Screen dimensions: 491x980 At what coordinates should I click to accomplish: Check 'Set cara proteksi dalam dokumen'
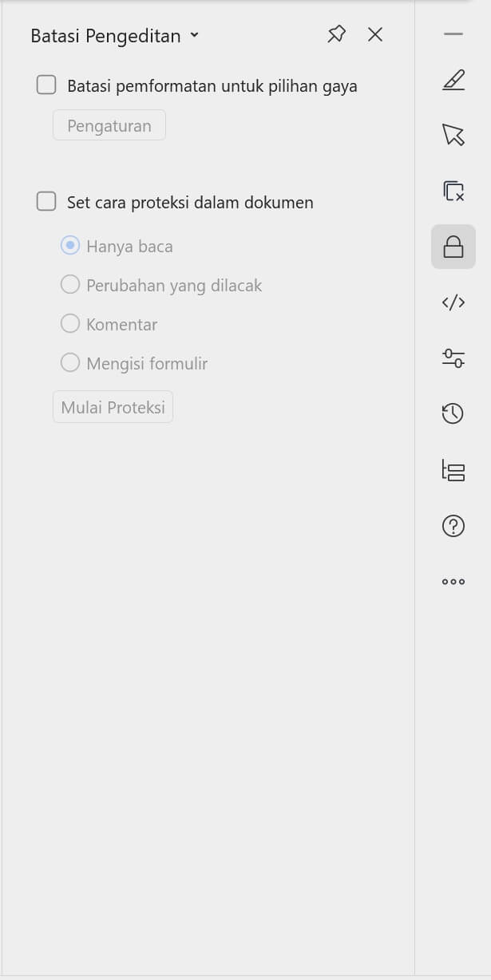[x=46, y=202]
